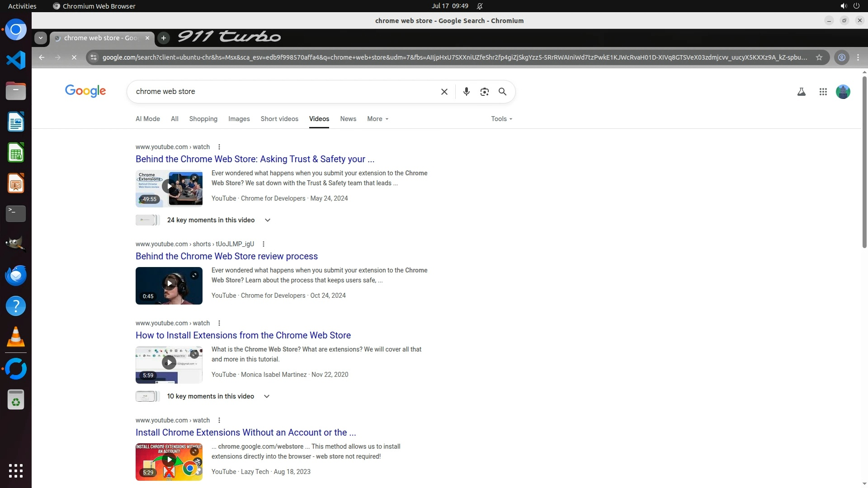Expand 10 key moments in this video
Viewport: 868px width, 488px height.
266,396
